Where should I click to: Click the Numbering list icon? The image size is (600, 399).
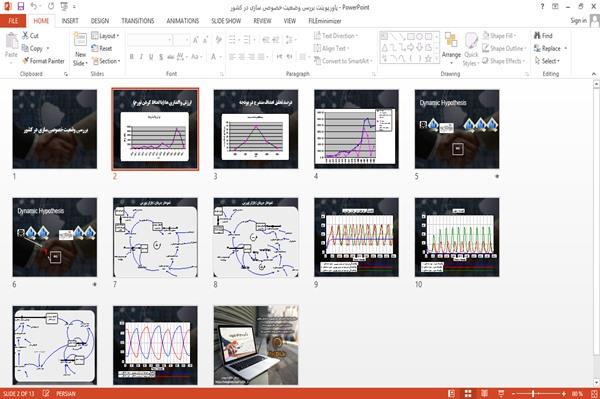coord(248,40)
